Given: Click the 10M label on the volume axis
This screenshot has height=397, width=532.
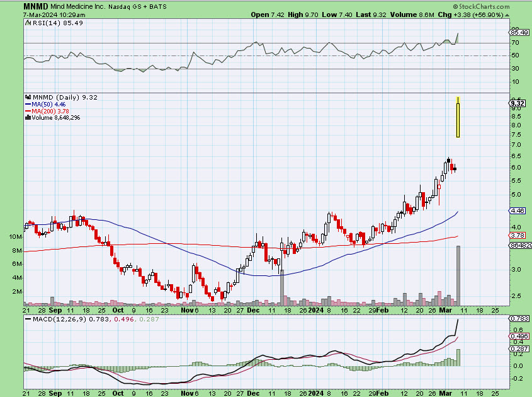Looking at the screenshot, I should tap(16, 237).
